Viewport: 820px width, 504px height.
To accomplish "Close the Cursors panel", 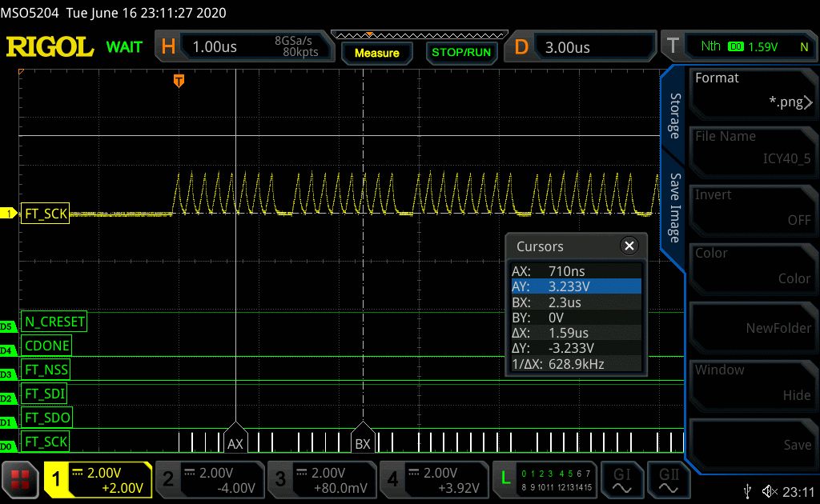I will click(x=629, y=246).
